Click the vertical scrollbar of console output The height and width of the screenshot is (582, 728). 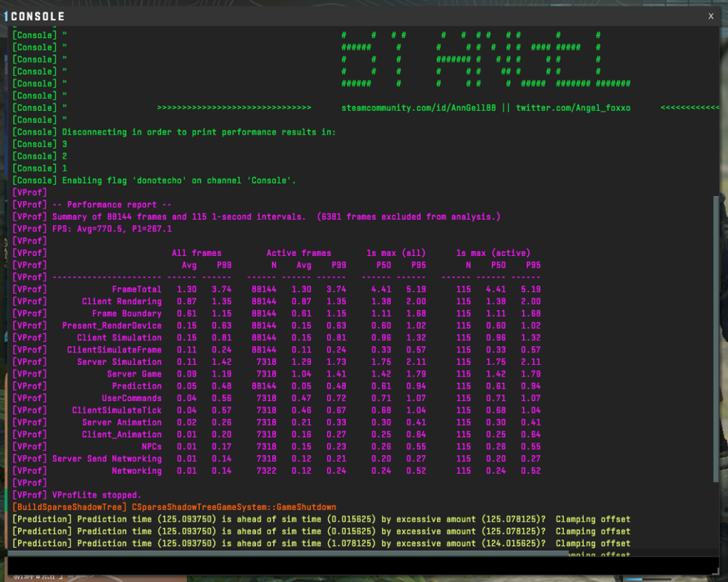(716, 339)
